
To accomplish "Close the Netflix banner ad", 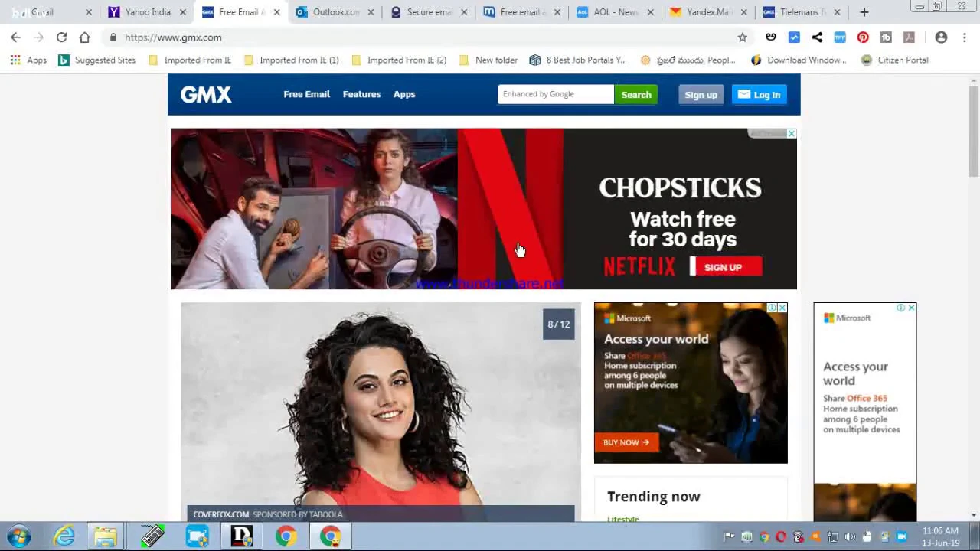I will tap(792, 133).
